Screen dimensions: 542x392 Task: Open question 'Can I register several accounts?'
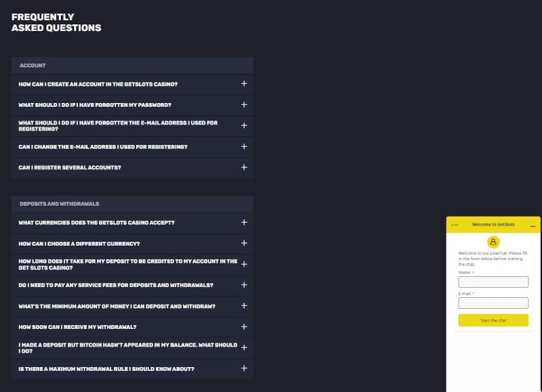click(x=132, y=167)
